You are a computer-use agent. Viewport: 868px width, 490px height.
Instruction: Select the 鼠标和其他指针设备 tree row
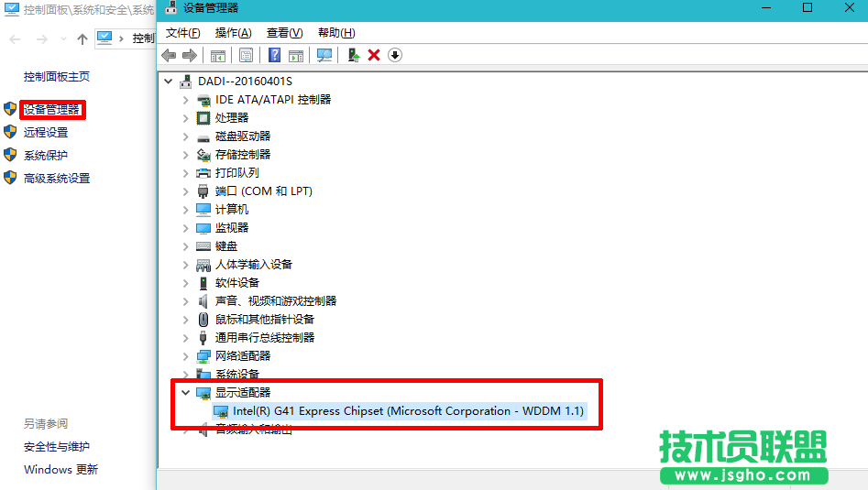pos(265,319)
